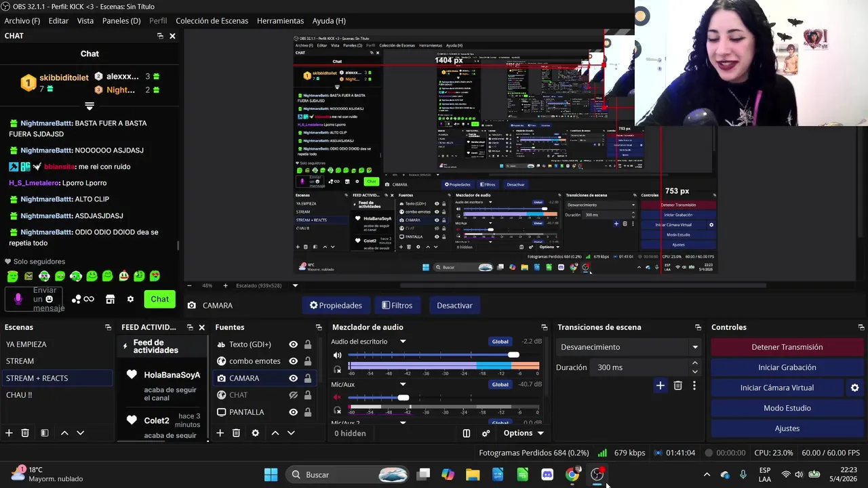The width and height of the screenshot is (868, 488).
Task: Open audio mixer advanced properties gears icon
Action: [486, 433]
